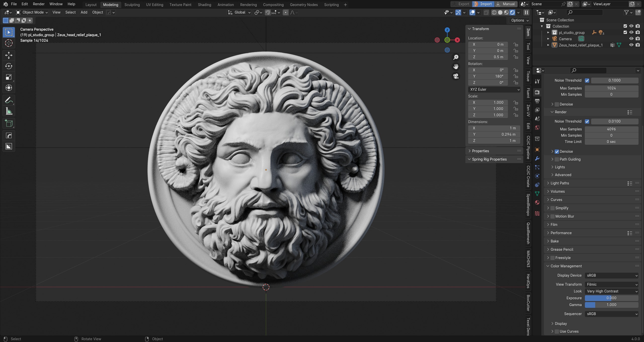
Task: Expand the Light Paths panel
Action: (560, 183)
